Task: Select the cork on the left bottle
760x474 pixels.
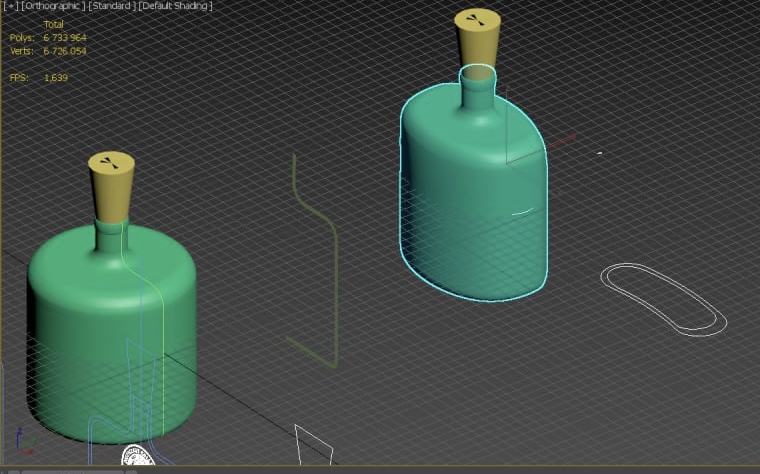Action: [x=111, y=187]
